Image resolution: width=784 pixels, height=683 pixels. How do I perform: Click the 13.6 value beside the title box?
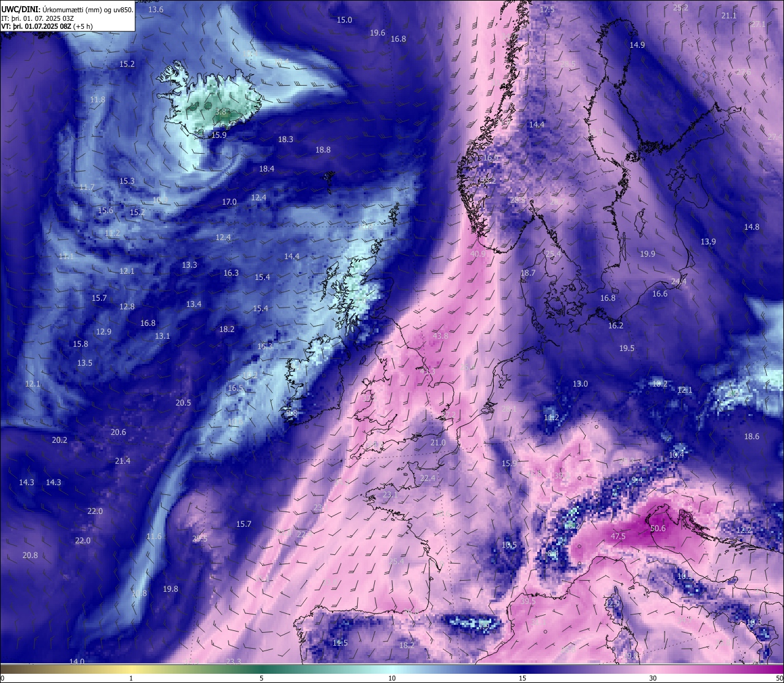coord(156,9)
